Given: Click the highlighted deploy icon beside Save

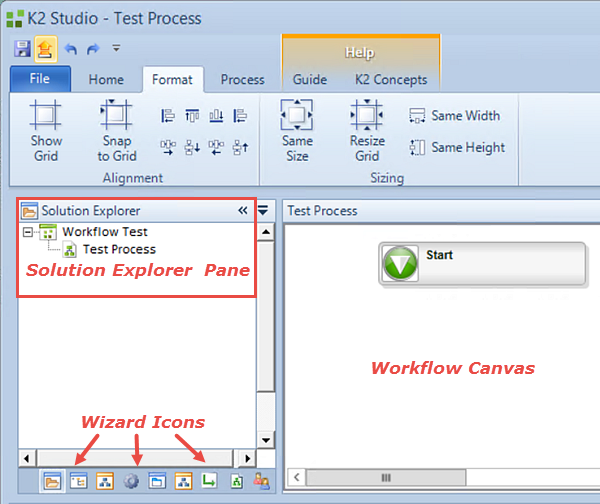Looking at the screenshot, I should [x=46, y=49].
